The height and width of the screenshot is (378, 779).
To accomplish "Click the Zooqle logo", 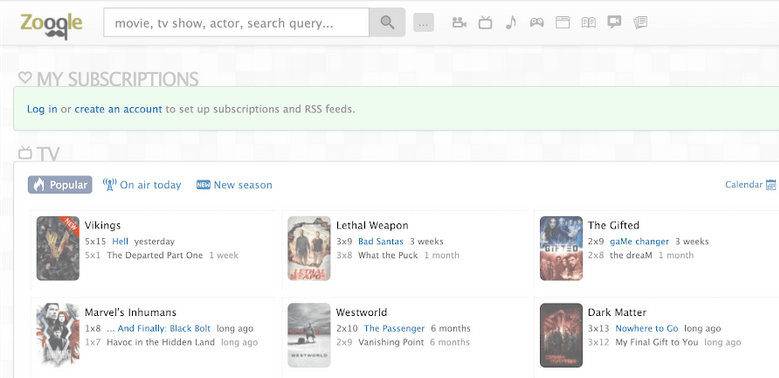I will (x=51, y=25).
